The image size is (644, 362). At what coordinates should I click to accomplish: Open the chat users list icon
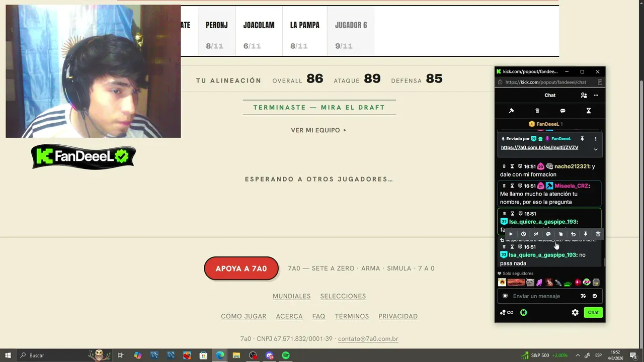point(584,95)
